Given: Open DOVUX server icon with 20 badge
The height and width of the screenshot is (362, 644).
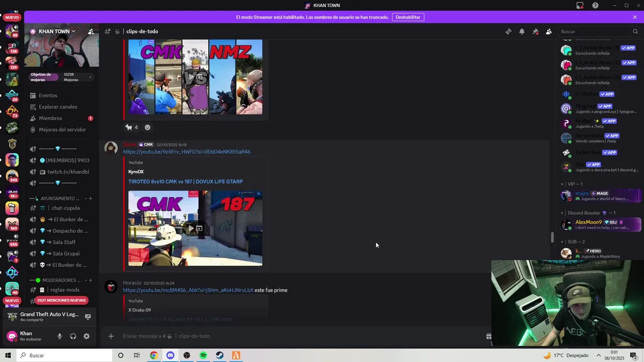Looking at the screenshot, I should pos(12,95).
